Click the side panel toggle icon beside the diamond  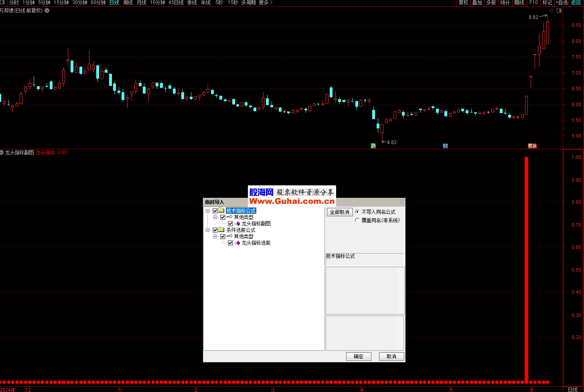coord(559,11)
